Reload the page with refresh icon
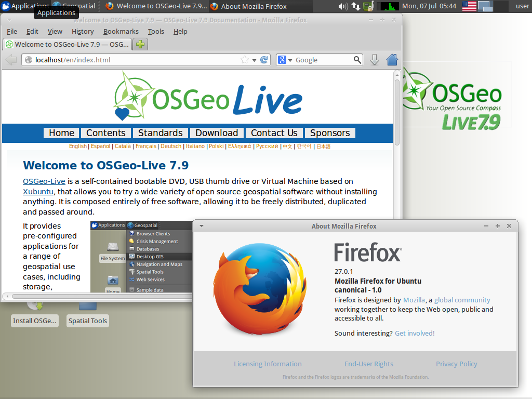 point(264,60)
